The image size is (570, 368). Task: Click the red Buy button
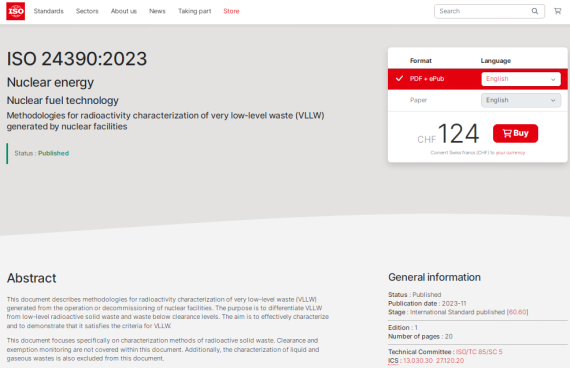[x=515, y=133]
